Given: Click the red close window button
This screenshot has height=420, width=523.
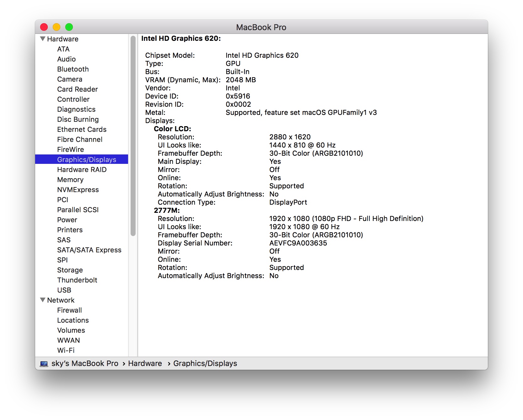Looking at the screenshot, I should click(44, 27).
